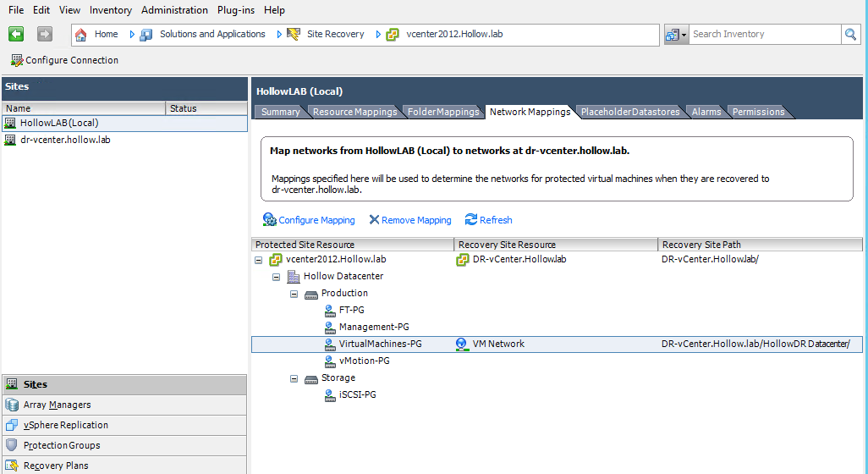The height and width of the screenshot is (474, 868).
Task: Collapse the Storage switch node
Action: pos(294,378)
